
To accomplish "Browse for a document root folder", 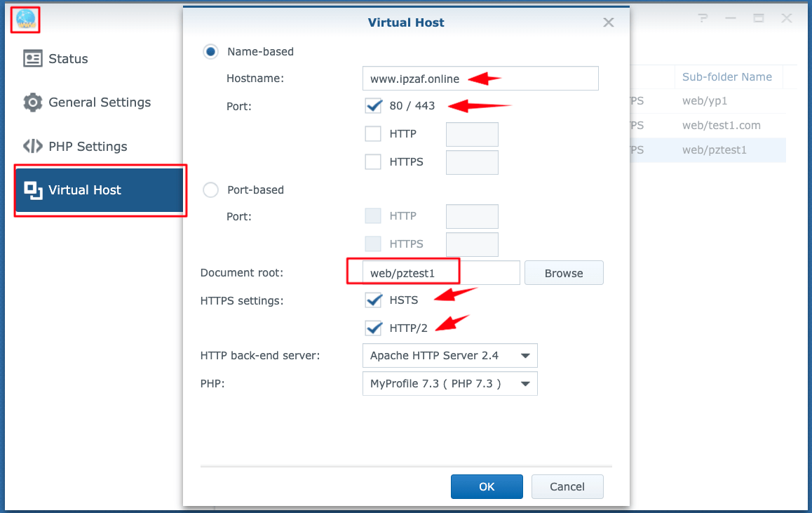I will pyautogui.click(x=564, y=272).
